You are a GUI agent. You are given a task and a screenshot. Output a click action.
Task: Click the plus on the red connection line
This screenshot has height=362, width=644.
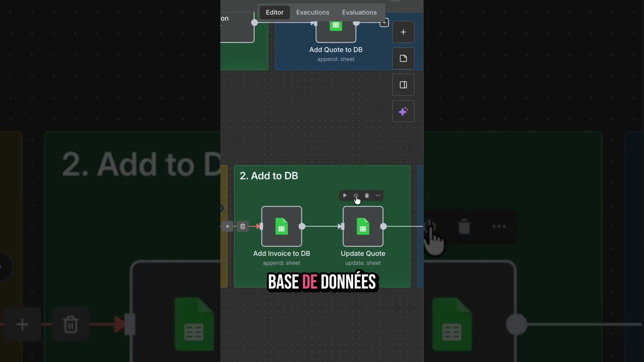tap(227, 226)
